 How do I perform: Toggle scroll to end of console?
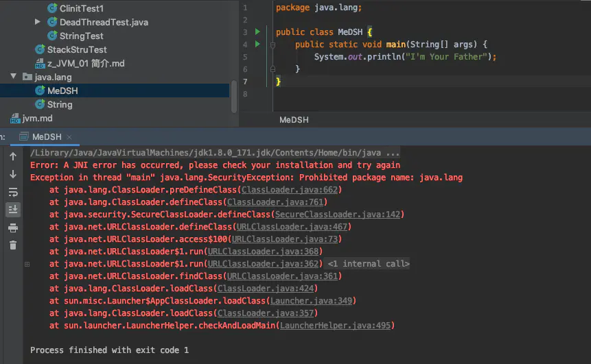coord(13,209)
